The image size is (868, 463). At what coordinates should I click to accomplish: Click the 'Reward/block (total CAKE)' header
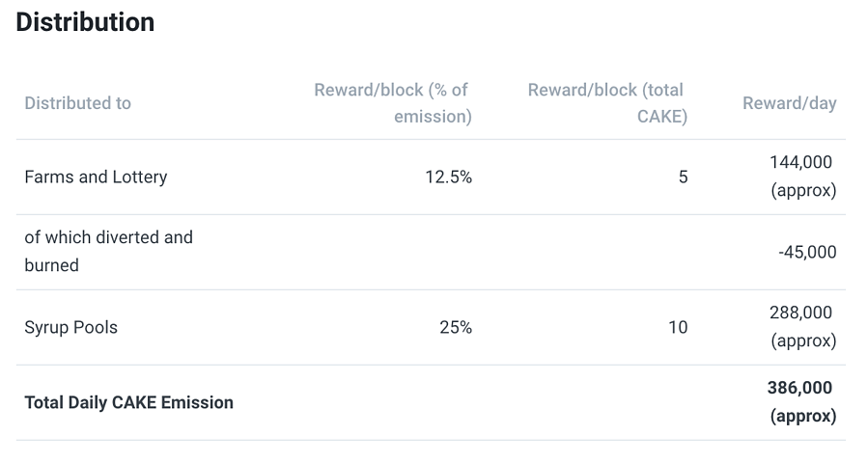point(606,103)
